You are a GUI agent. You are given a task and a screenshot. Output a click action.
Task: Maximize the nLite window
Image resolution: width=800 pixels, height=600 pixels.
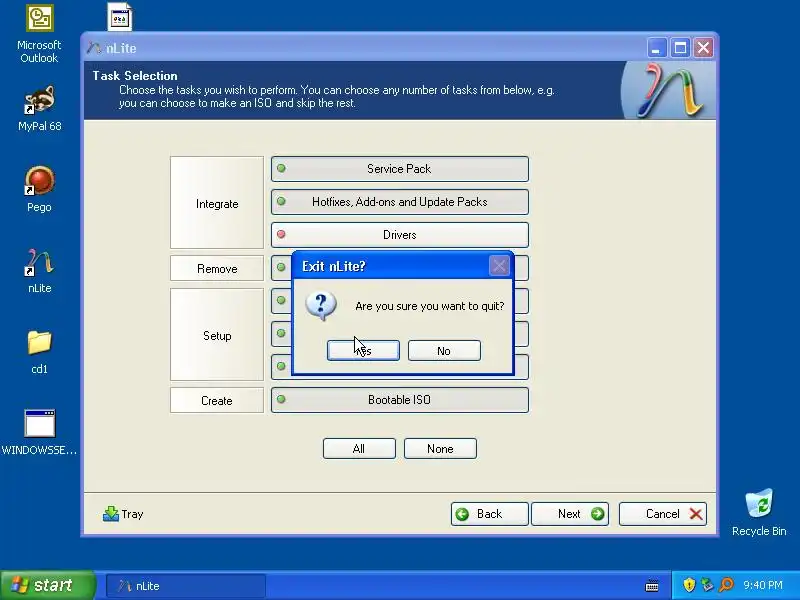(x=680, y=48)
